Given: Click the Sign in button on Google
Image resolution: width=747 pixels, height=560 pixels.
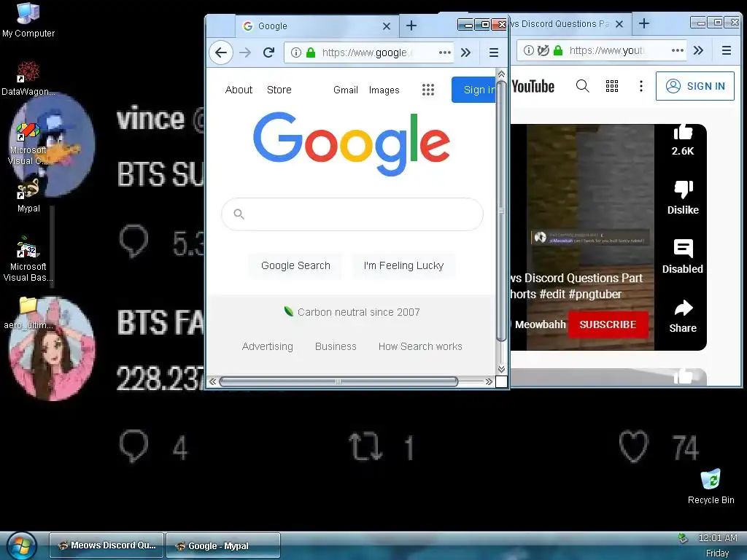Looking at the screenshot, I should click(473, 90).
